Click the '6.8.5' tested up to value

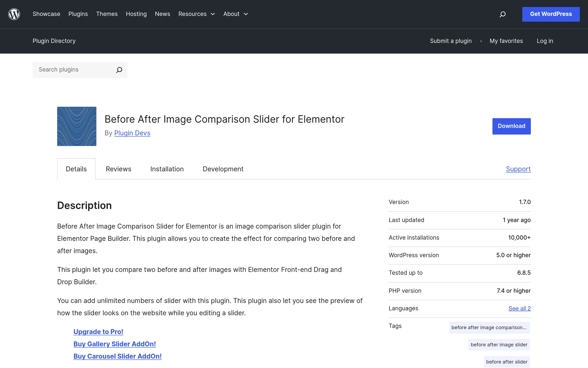tap(524, 273)
